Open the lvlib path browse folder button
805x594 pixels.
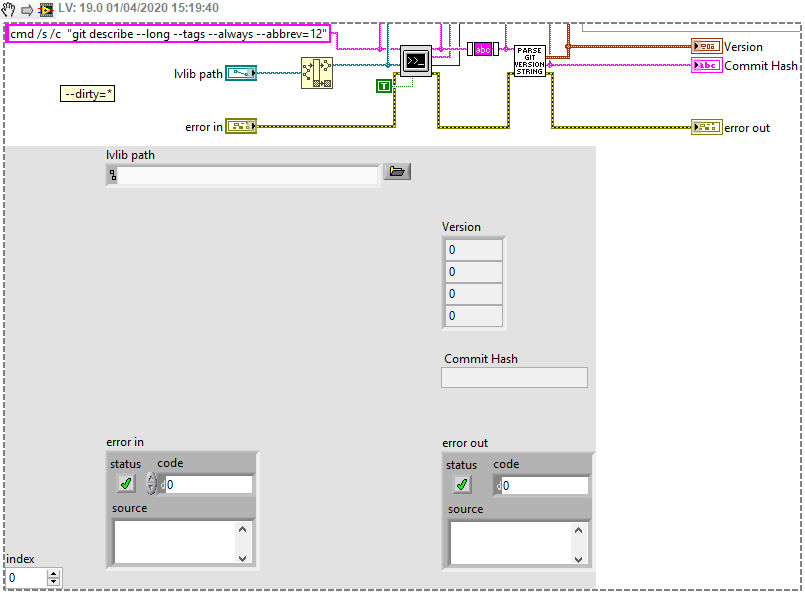pos(397,171)
